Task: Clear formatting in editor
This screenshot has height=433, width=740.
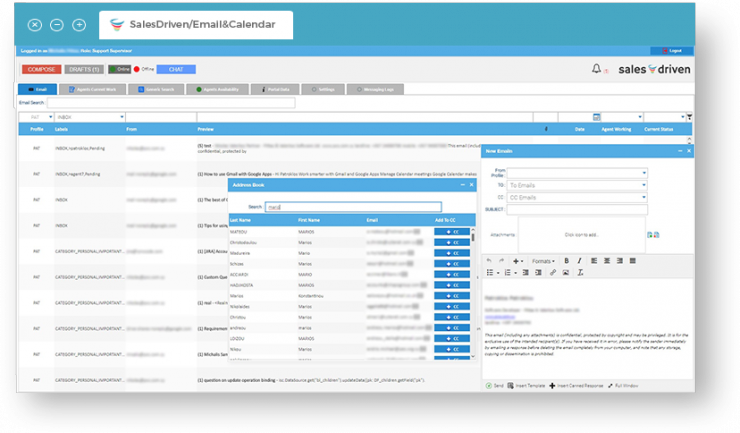Action: tap(580, 272)
